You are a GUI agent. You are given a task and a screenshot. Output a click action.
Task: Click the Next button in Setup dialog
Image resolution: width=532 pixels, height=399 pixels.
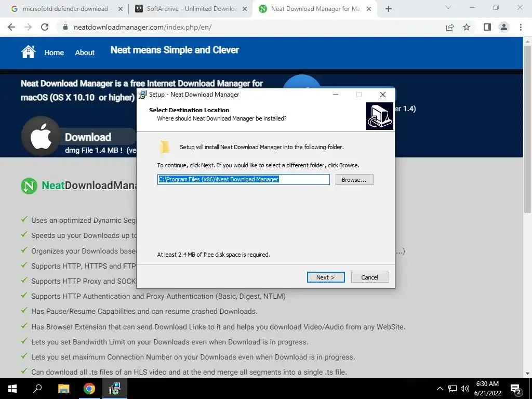coord(326,277)
